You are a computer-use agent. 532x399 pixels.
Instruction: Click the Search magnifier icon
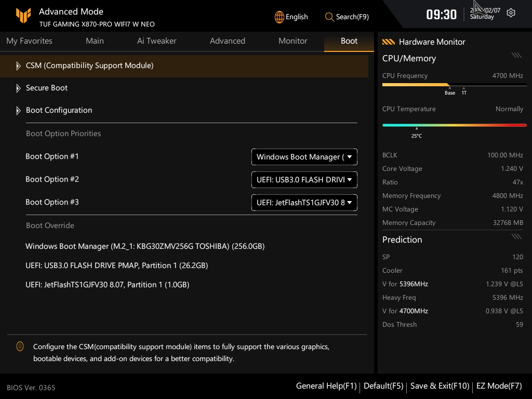click(329, 17)
